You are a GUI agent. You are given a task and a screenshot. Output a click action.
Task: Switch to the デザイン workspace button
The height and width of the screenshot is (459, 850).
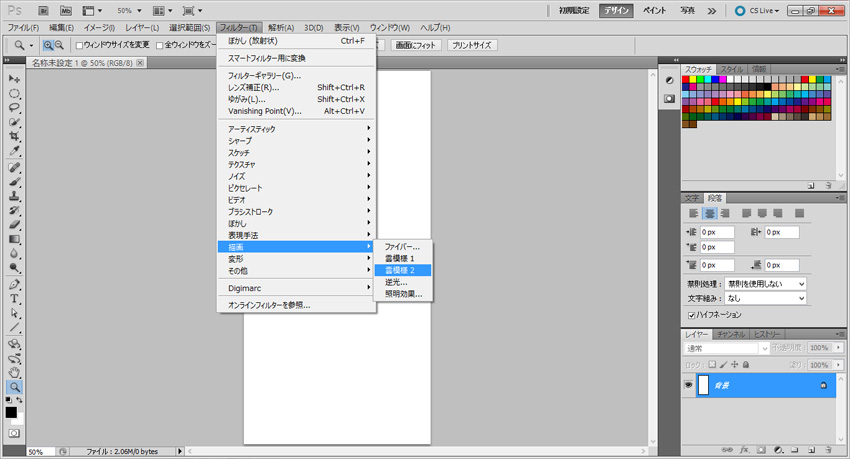click(616, 10)
